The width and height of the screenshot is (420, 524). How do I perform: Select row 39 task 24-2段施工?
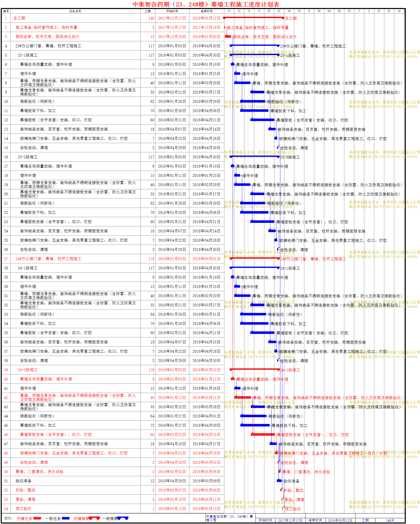click(27, 370)
